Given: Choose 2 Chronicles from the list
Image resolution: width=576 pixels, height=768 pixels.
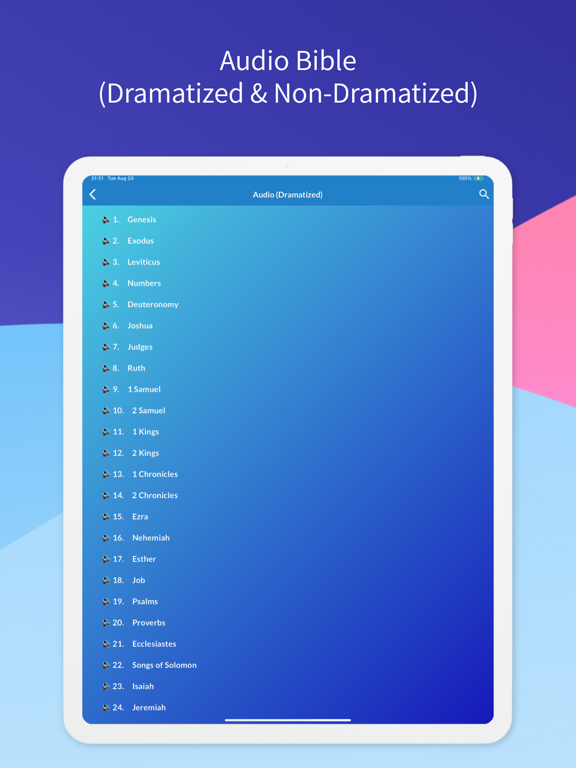Looking at the screenshot, I should [155, 495].
